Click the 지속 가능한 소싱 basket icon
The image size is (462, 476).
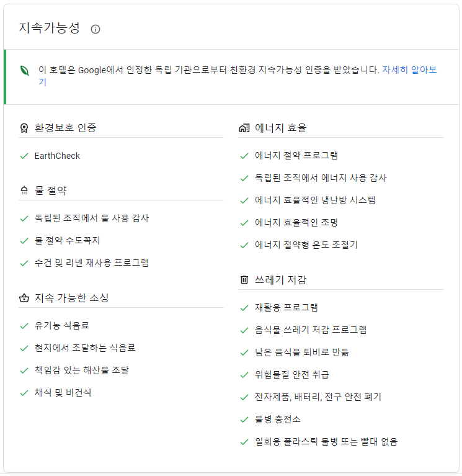24,298
